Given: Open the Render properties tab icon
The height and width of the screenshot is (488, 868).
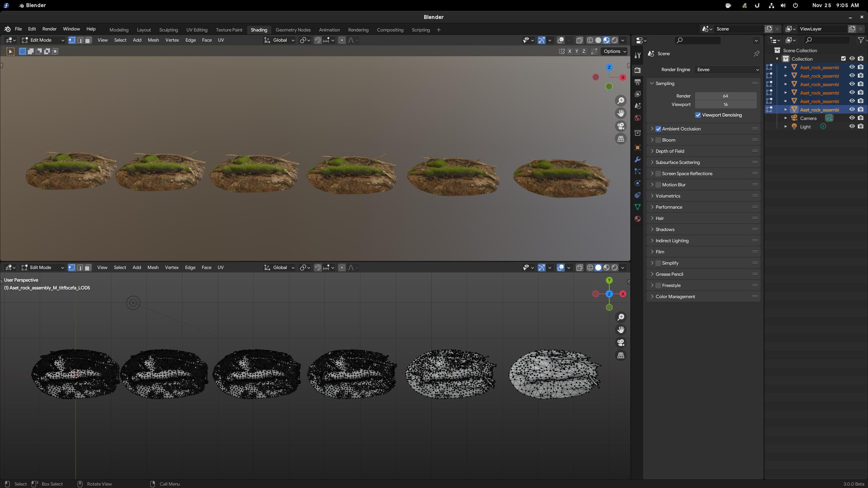Looking at the screenshot, I should (x=637, y=70).
